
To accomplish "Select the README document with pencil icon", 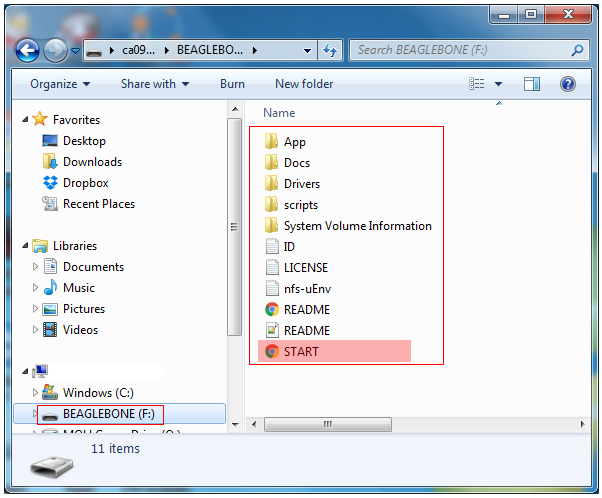I will coord(307,331).
